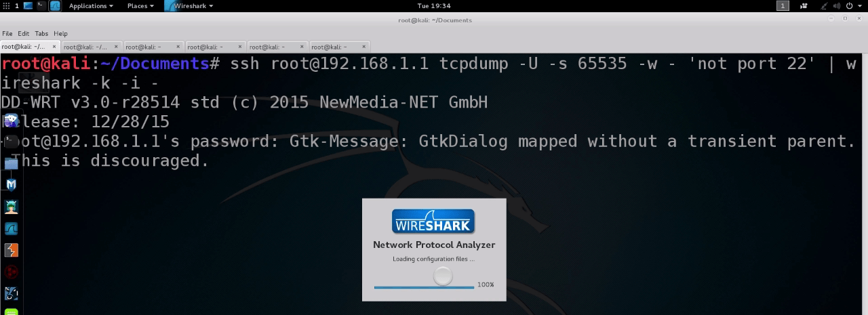Open the Activities grid icon in top panel
The width and height of the screenshot is (868, 315).
click(6, 5)
